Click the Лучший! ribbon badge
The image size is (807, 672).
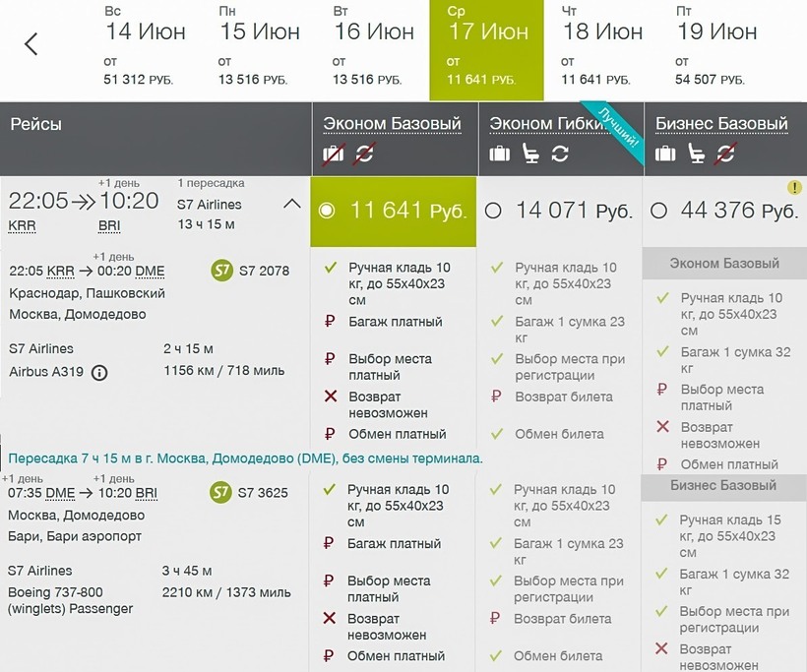point(614,130)
